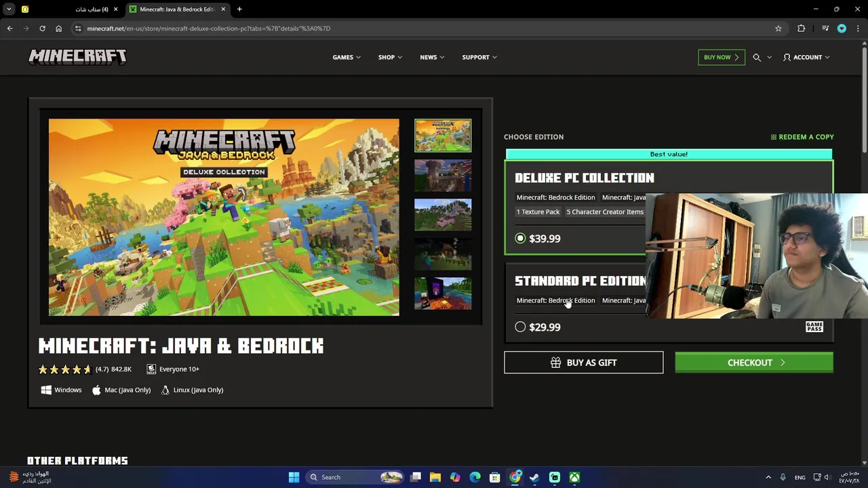Screen dimensions: 868x488
Task: Reload the page with the refresh icon
Action: (42, 28)
